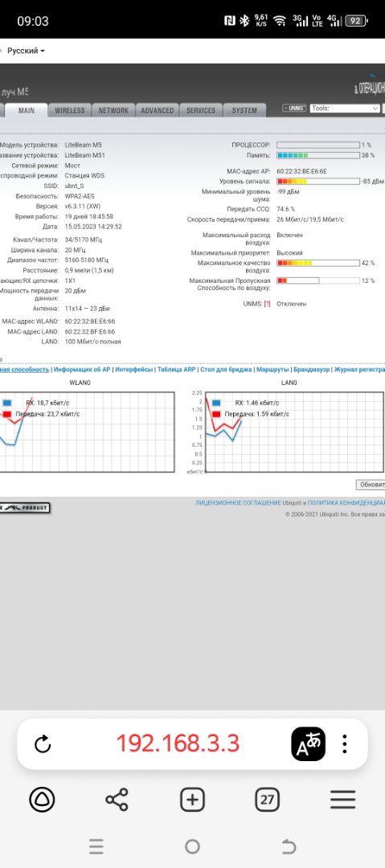Open the Таблица ARP link
385x868 pixels.
[177, 369]
